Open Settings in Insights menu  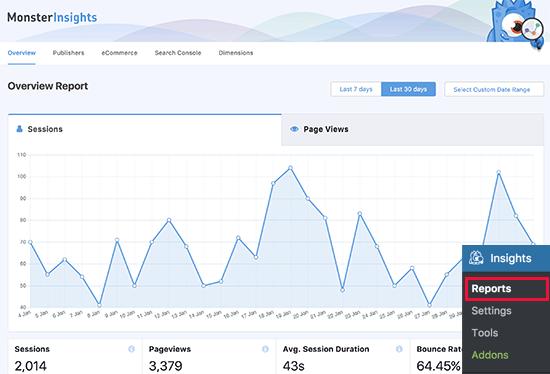point(491,311)
